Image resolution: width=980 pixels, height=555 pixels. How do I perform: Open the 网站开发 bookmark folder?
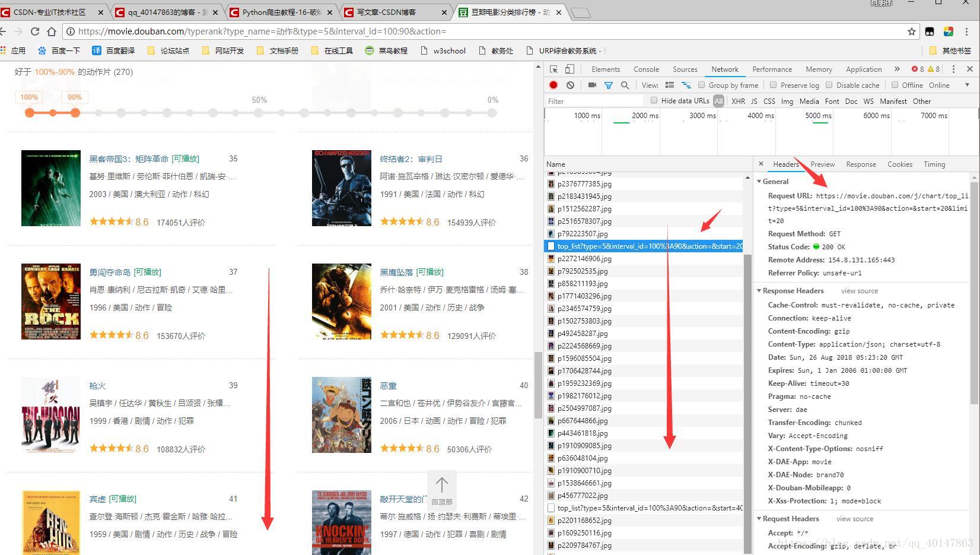(222, 50)
